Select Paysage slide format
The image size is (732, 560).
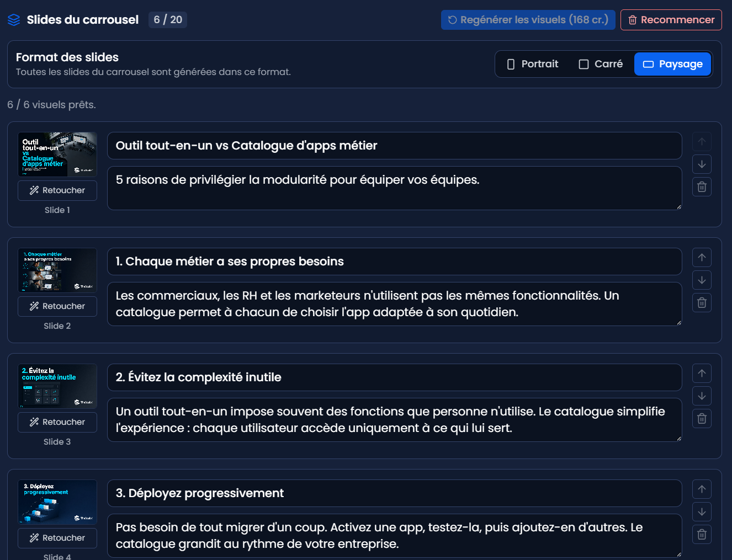672,64
